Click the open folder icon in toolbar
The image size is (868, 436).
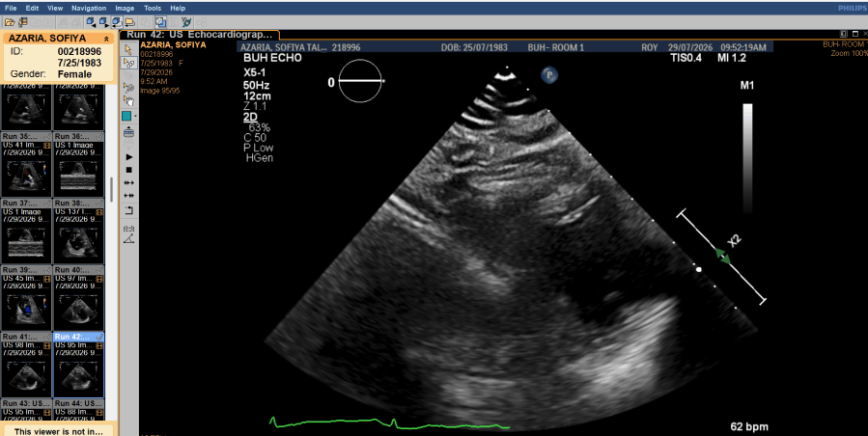[x=10, y=22]
